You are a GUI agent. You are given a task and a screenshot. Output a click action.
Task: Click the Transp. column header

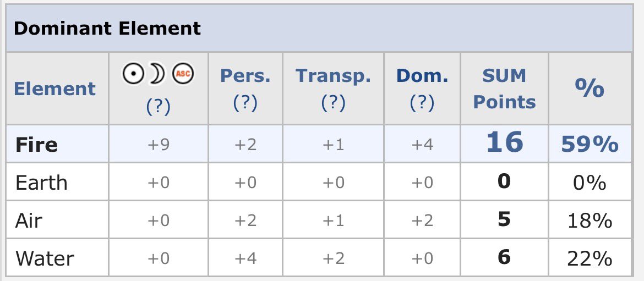pos(333,76)
